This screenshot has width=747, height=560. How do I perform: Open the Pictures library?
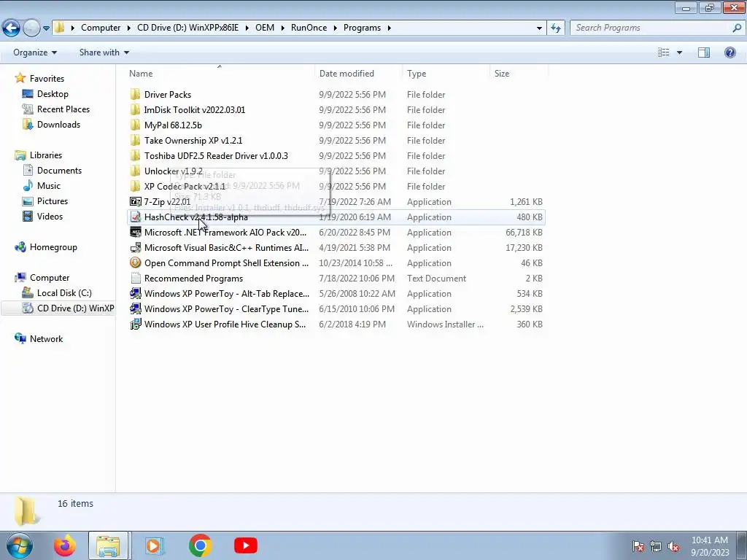coord(53,201)
